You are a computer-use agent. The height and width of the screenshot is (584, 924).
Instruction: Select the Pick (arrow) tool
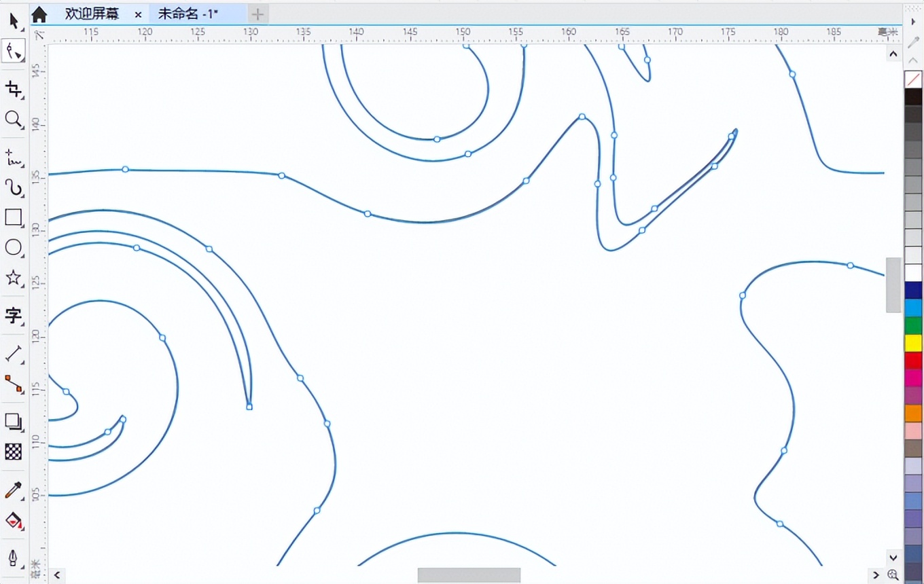pos(14,20)
